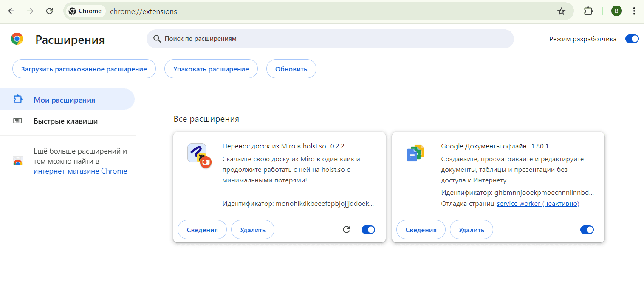
Task: Open the Быстрые клавиши sidebar item
Action: [65, 121]
